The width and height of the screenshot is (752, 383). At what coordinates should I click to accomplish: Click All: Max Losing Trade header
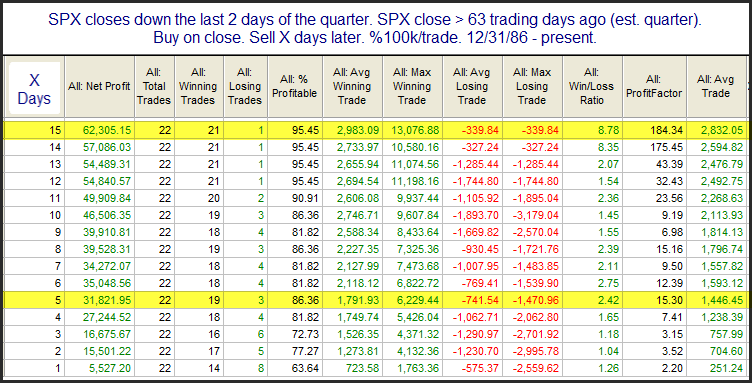coord(532,88)
